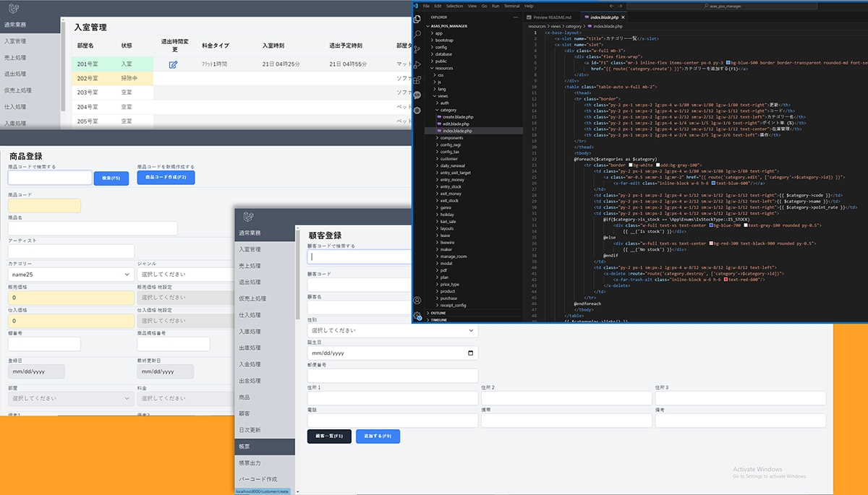868x495 pixels.
Task: Open the 性別 select dropdown
Action: coord(392,330)
